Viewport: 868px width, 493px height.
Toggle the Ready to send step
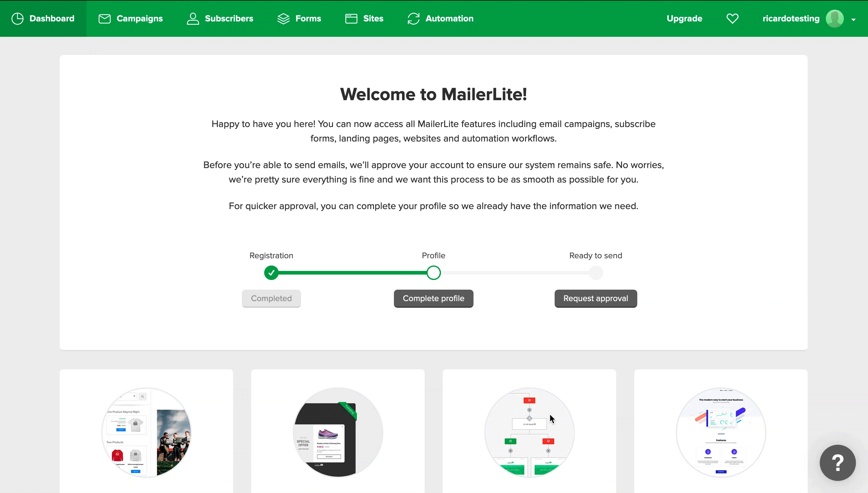tap(595, 272)
